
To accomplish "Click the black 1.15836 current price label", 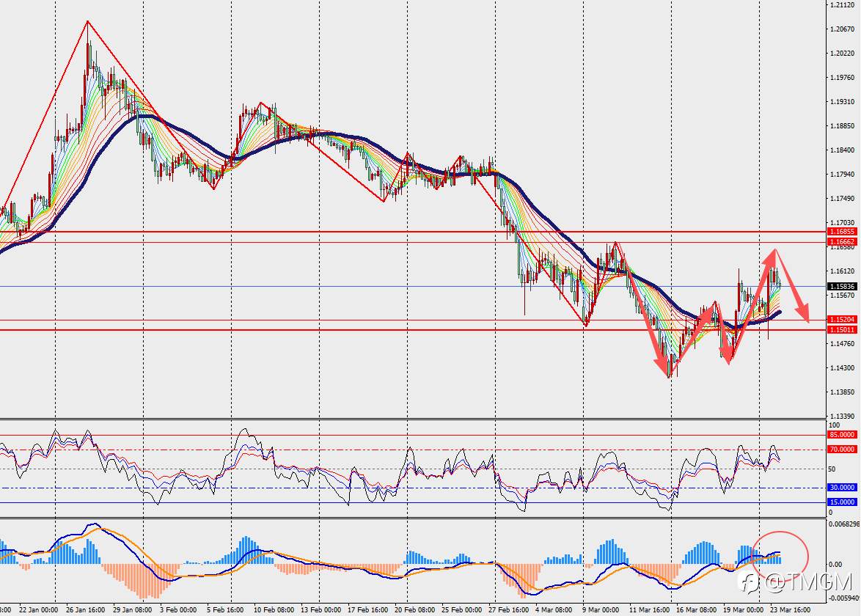I will [843, 287].
